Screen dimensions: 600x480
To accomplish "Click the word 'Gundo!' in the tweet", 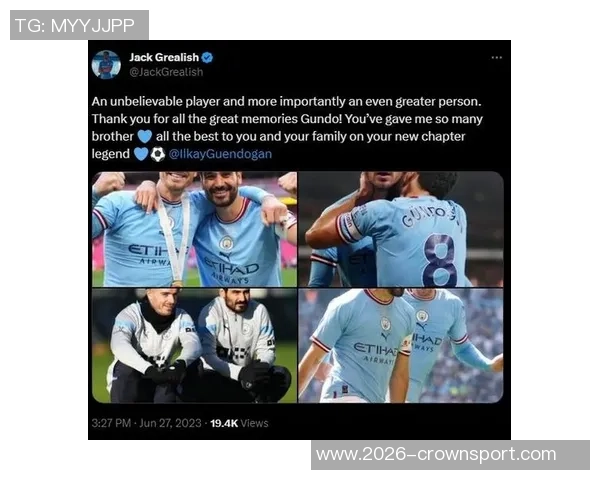I will [321, 119].
